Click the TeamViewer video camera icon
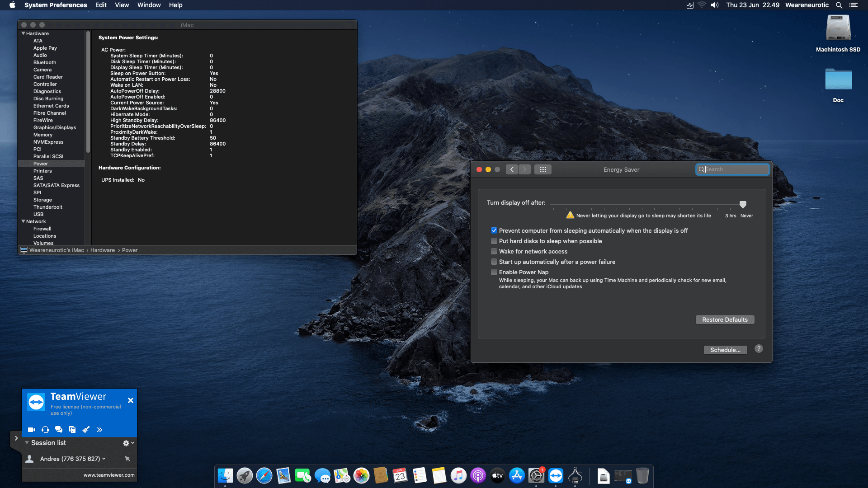Image resolution: width=868 pixels, height=488 pixels. pos(32,430)
